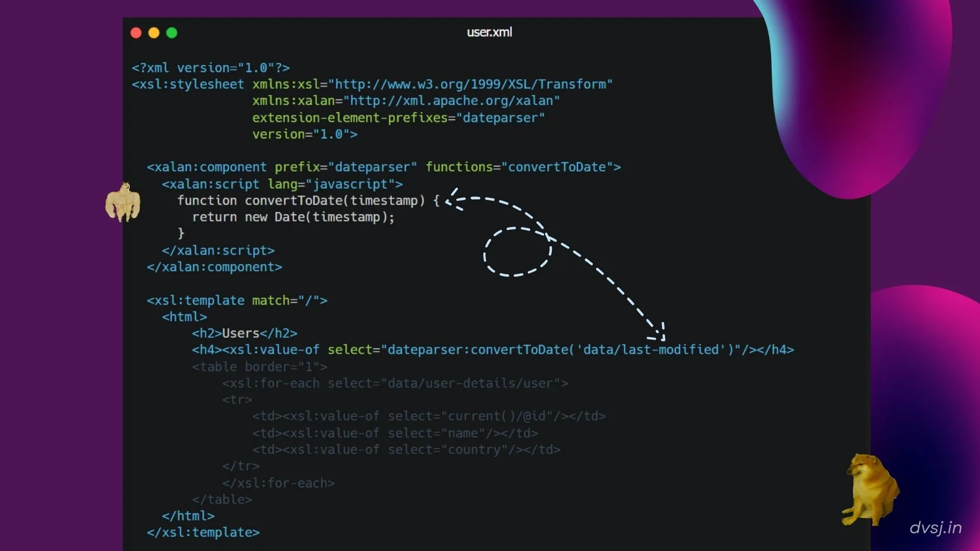
Task: Click the return new Date statement
Action: 293,217
